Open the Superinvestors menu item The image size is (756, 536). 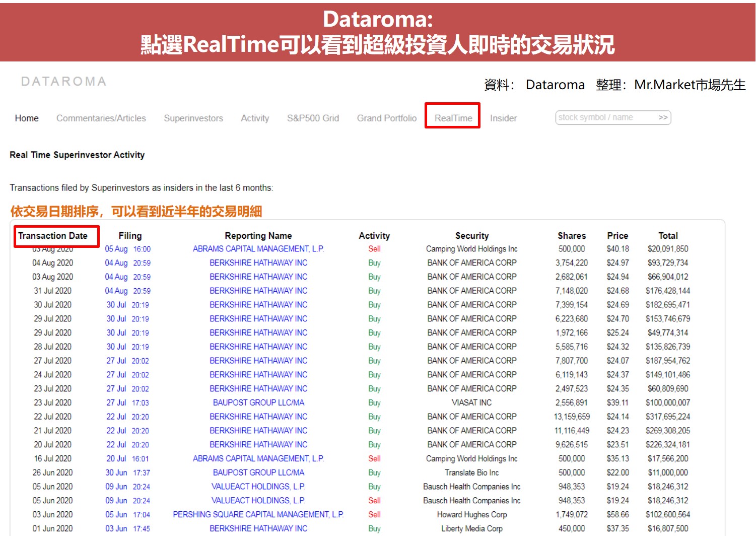tap(193, 118)
